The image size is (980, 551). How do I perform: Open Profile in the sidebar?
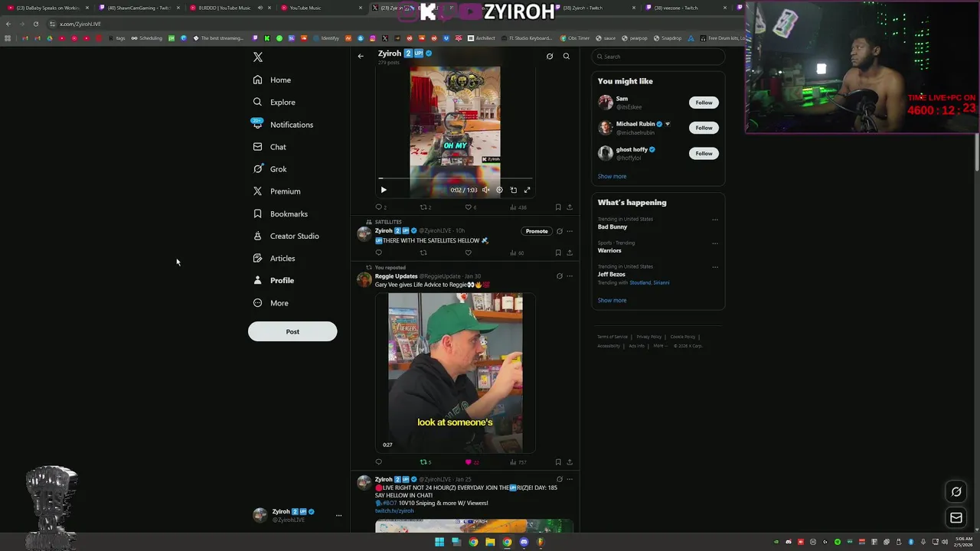273,280
